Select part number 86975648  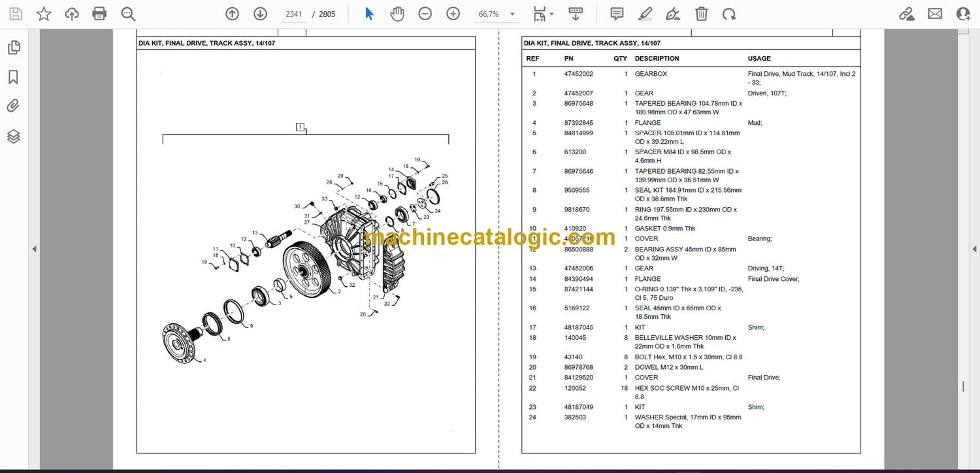pos(579,104)
